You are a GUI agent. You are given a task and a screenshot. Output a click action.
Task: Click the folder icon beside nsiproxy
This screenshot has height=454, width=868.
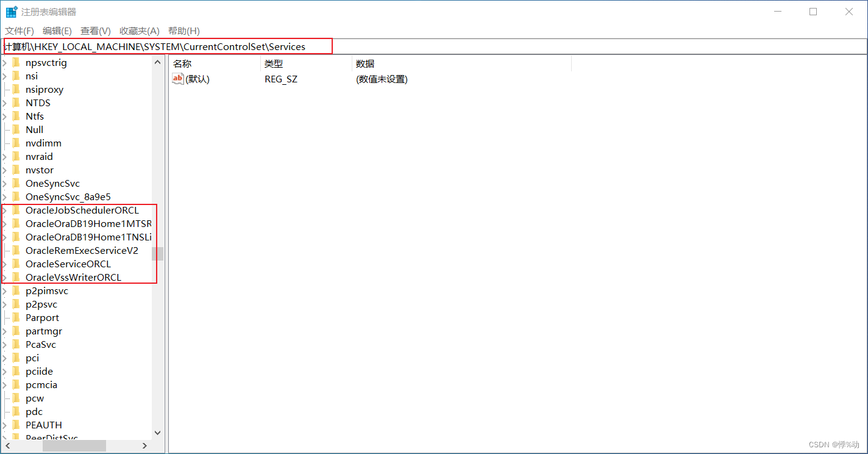click(16, 89)
